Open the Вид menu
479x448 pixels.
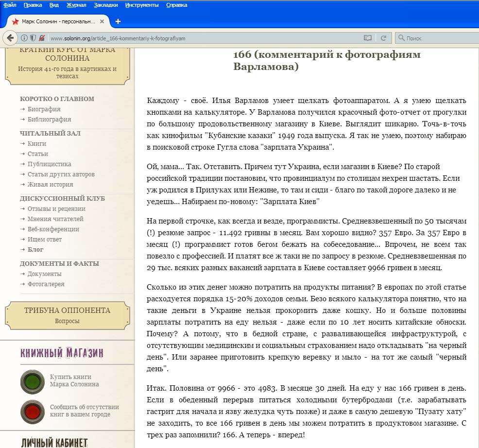54,5
